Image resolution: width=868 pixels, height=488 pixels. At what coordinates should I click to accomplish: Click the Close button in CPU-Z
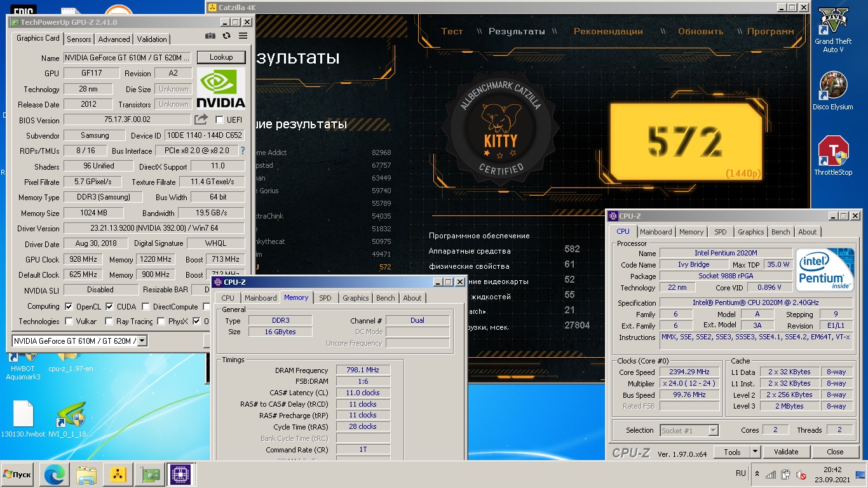835,452
